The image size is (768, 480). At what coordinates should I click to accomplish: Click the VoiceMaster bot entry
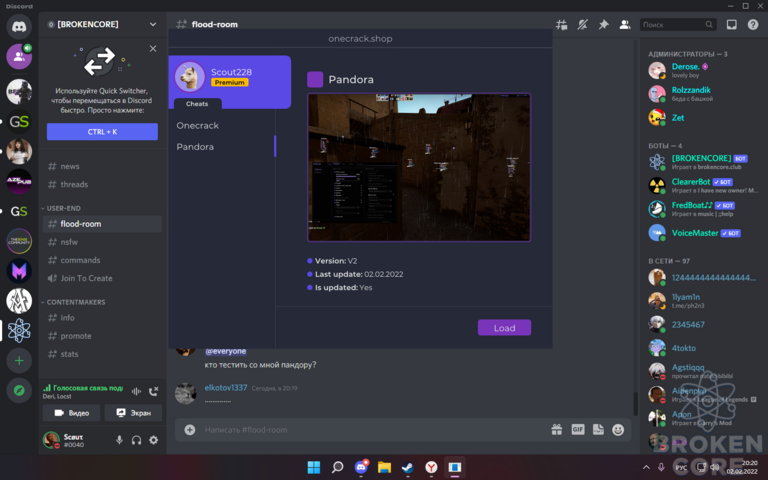(703, 233)
